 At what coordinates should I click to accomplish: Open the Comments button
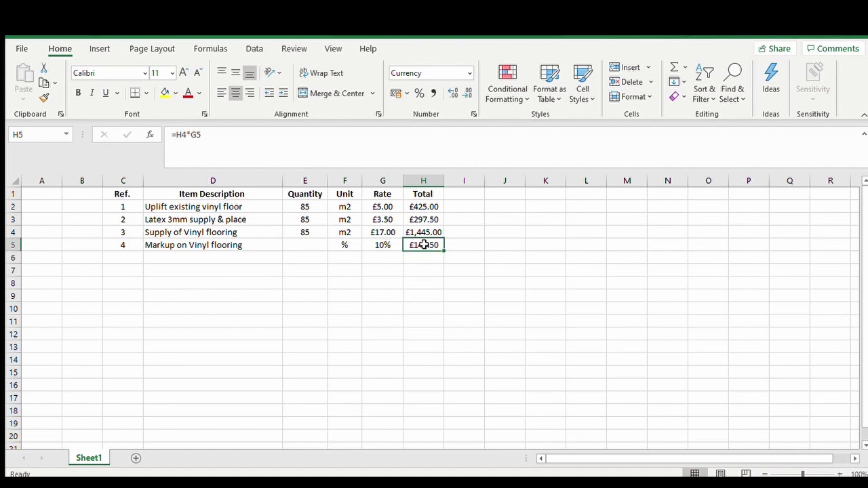coord(833,49)
